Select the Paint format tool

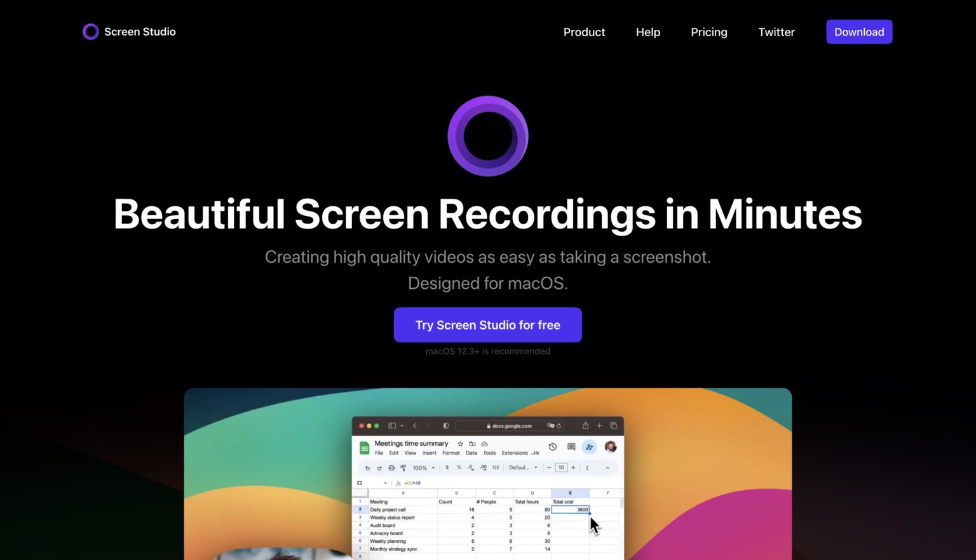[x=403, y=468]
